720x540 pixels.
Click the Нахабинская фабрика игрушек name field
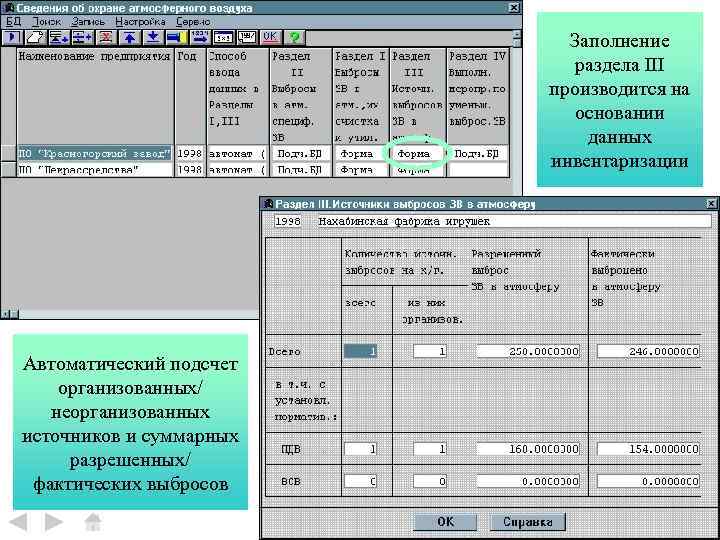[x=514, y=221]
